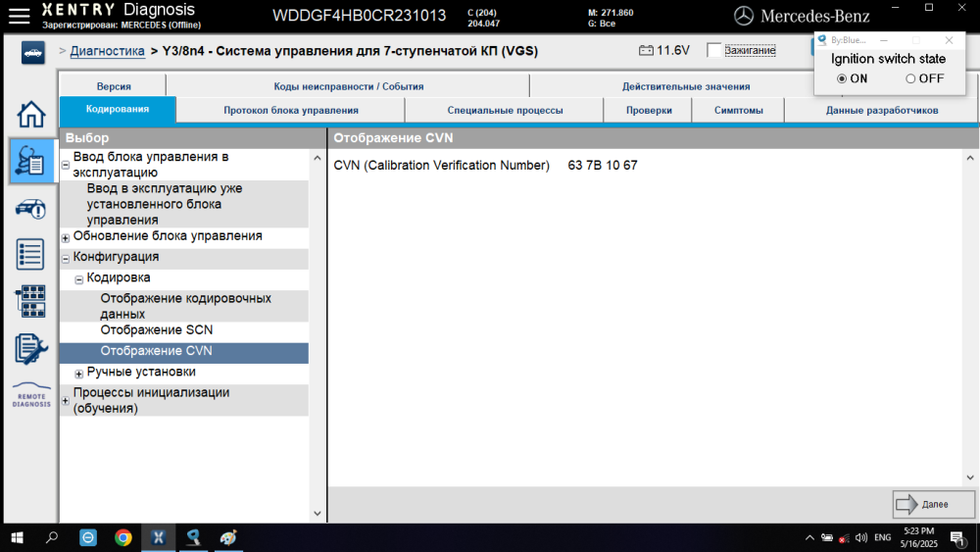Open the taskbar clock and date
The width and height of the screenshot is (980, 552).
(x=919, y=537)
